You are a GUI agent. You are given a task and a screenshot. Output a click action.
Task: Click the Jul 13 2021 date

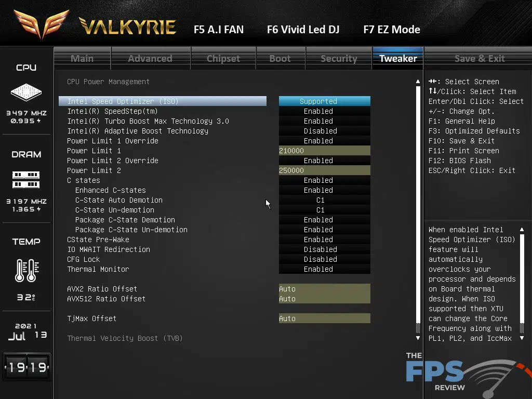[x=27, y=332]
